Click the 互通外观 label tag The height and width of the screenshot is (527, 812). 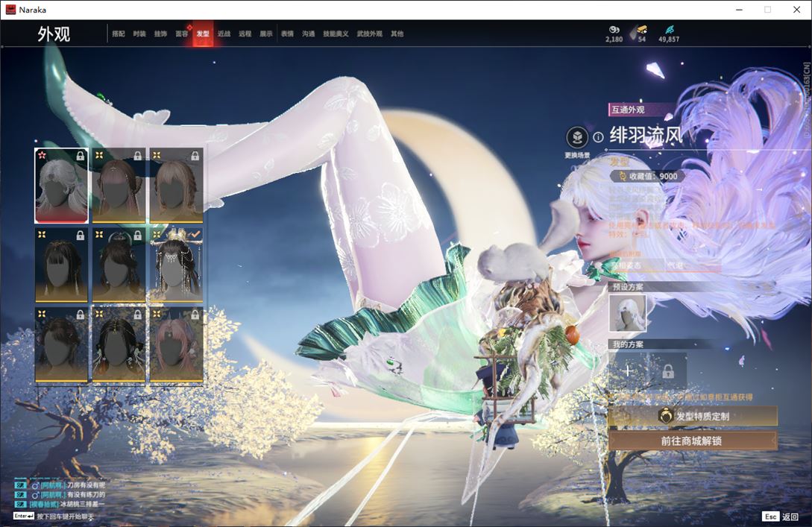pyautogui.click(x=628, y=110)
